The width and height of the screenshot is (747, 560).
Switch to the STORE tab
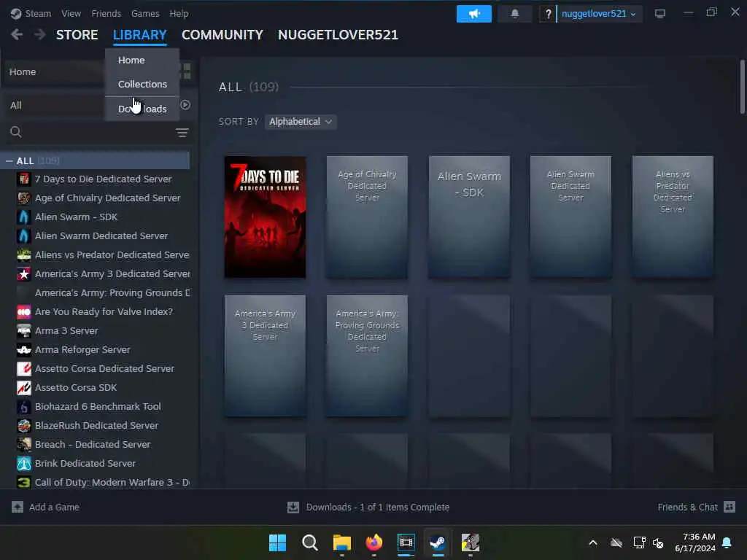pos(77,35)
